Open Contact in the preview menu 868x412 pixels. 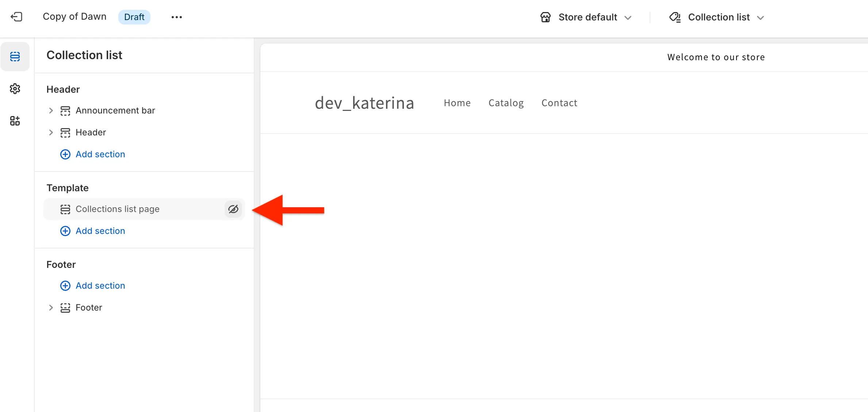click(559, 103)
